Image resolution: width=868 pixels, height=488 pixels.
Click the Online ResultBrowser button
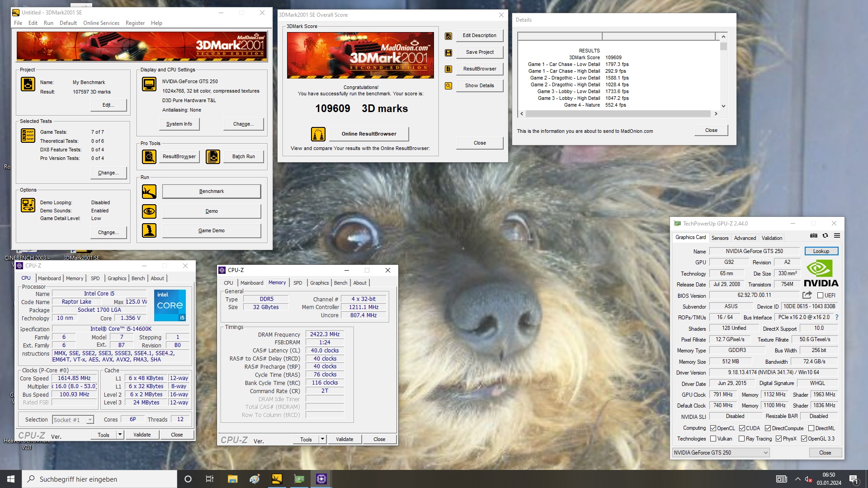(368, 134)
